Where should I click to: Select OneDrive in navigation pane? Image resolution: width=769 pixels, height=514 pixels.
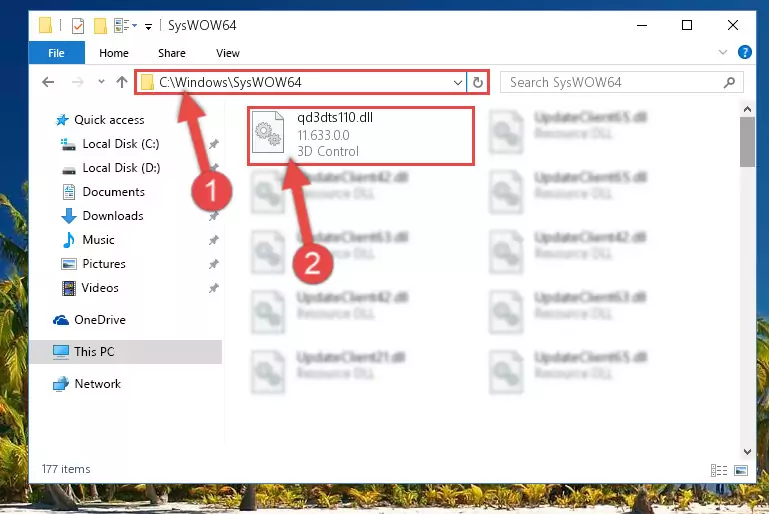pos(100,320)
